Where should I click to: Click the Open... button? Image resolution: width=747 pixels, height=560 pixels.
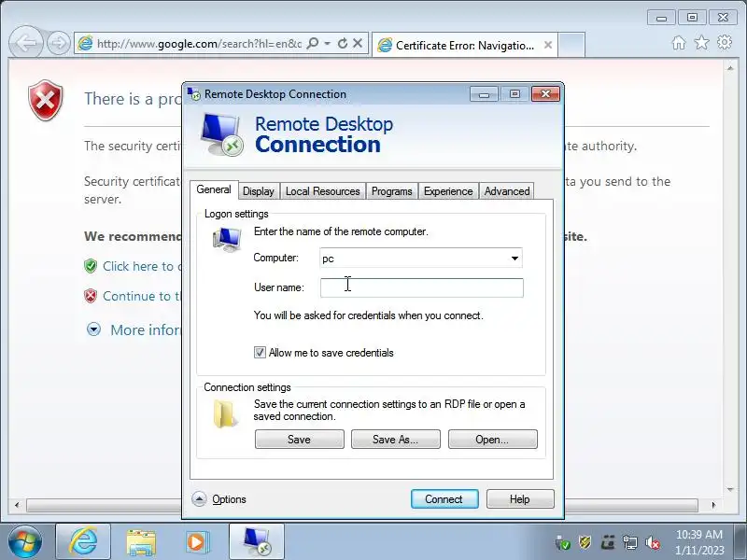point(493,439)
